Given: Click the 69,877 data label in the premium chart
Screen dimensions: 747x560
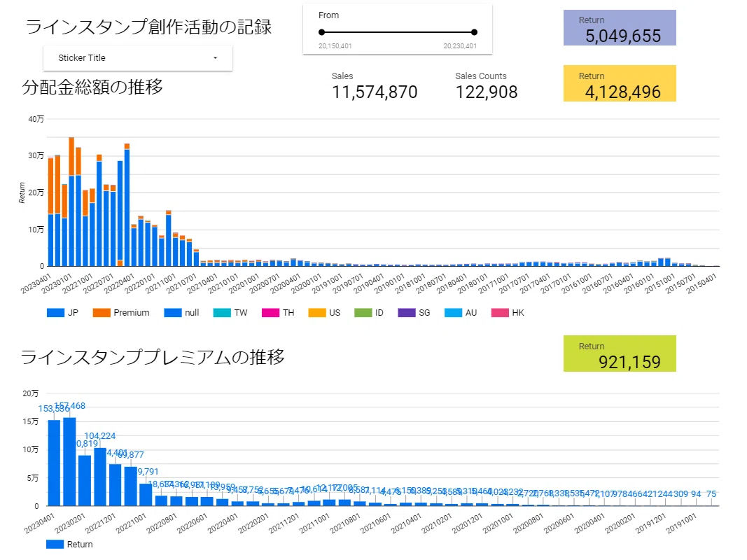Looking at the screenshot, I should (x=130, y=455).
